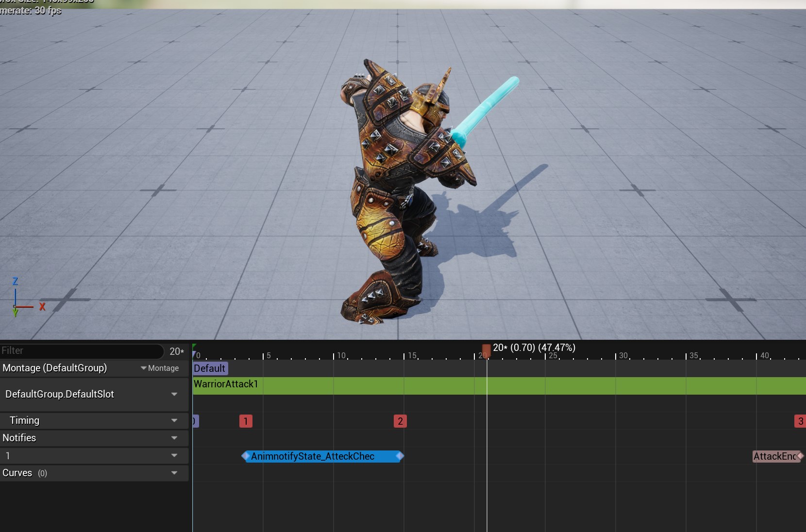Viewport: 806px width, 532px height.
Task: Click the current frame number field 20*
Action: pos(177,351)
